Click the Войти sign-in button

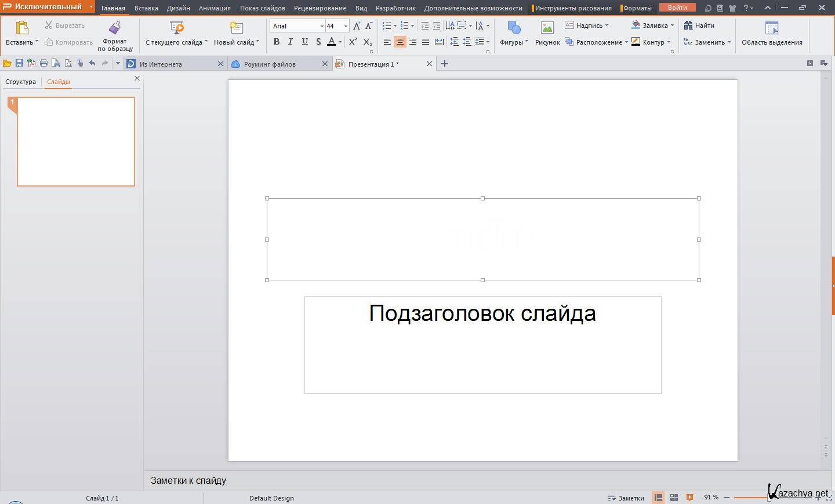[677, 8]
